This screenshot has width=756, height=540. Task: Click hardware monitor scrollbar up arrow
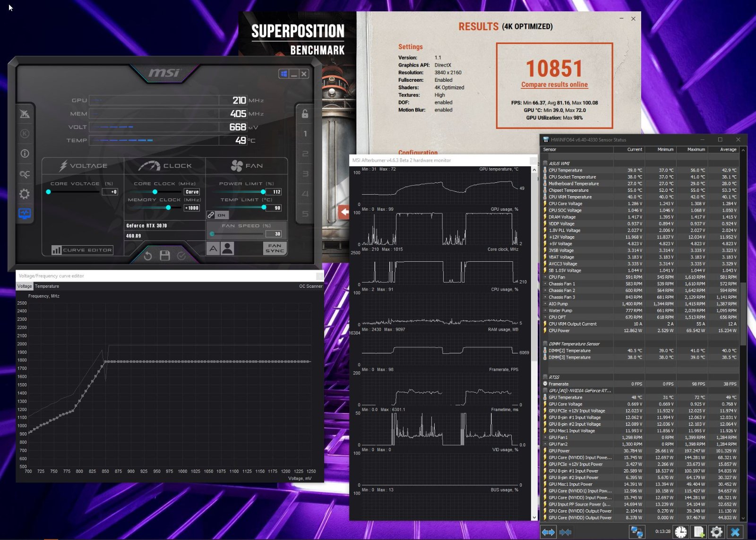coord(534,170)
